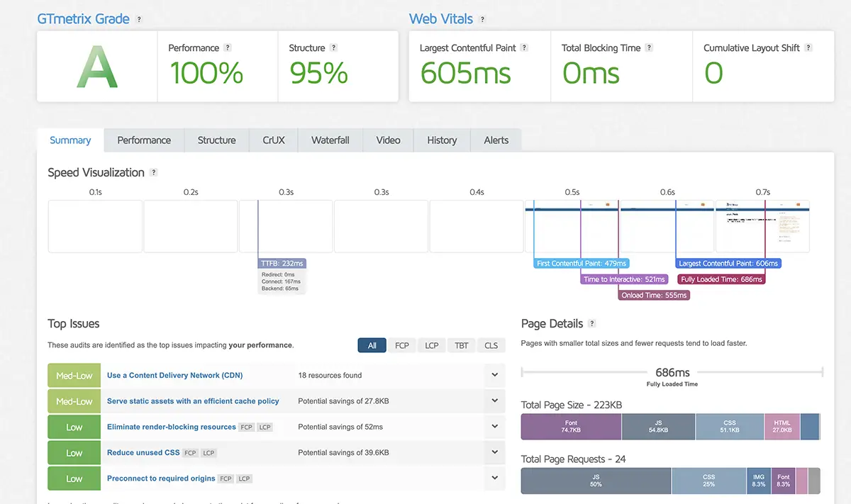The height and width of the screenshot is (504, 851).
Task: Expand the Reduce unused CSS audit
Action: click(x=494, y=452)
